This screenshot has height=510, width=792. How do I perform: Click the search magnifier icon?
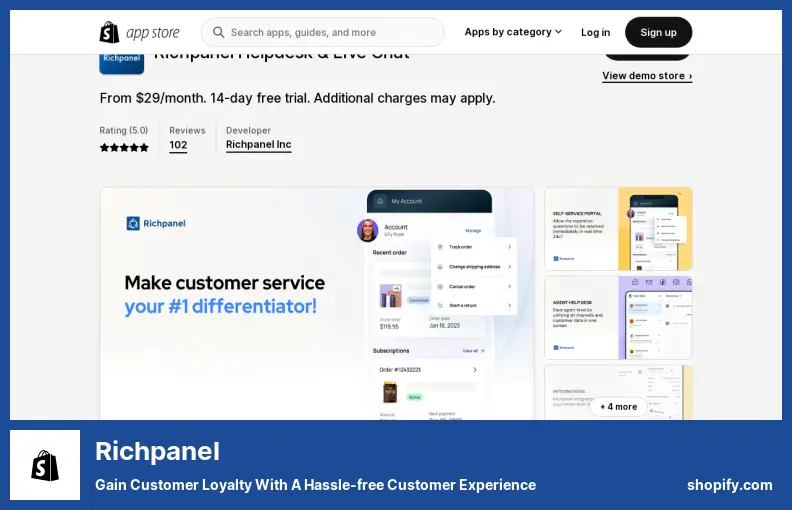[218, 32]
